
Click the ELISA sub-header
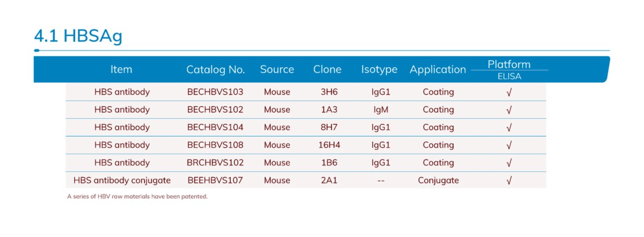[x=509, y=76]
